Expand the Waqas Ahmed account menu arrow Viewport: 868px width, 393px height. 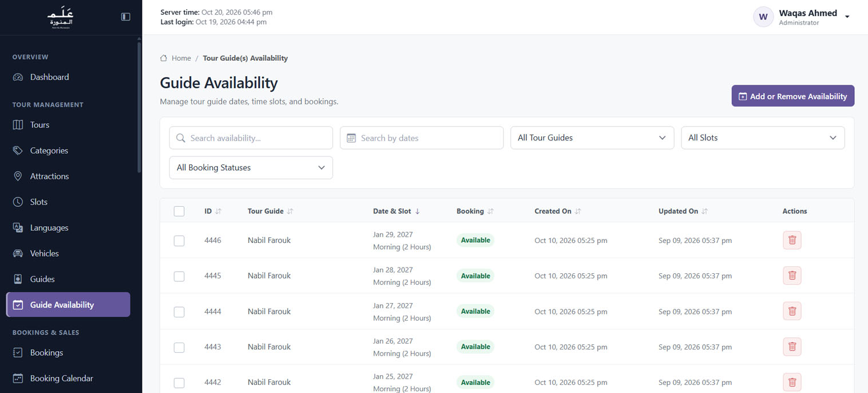click(847, 17)
